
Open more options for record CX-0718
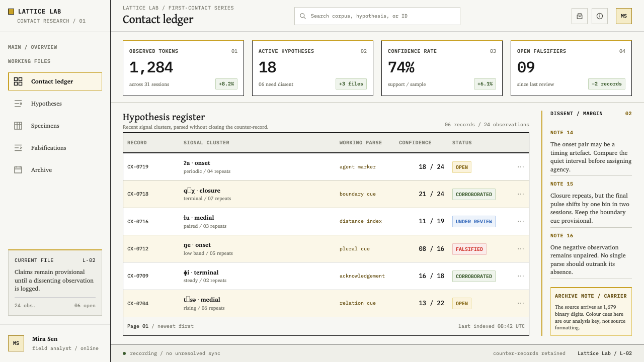(521, 194)
